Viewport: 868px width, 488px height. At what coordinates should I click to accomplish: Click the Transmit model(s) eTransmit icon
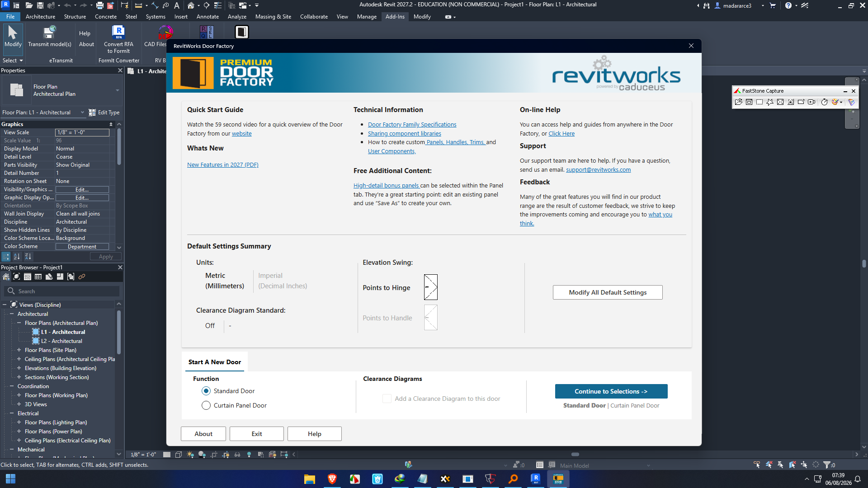pos(49,33)
